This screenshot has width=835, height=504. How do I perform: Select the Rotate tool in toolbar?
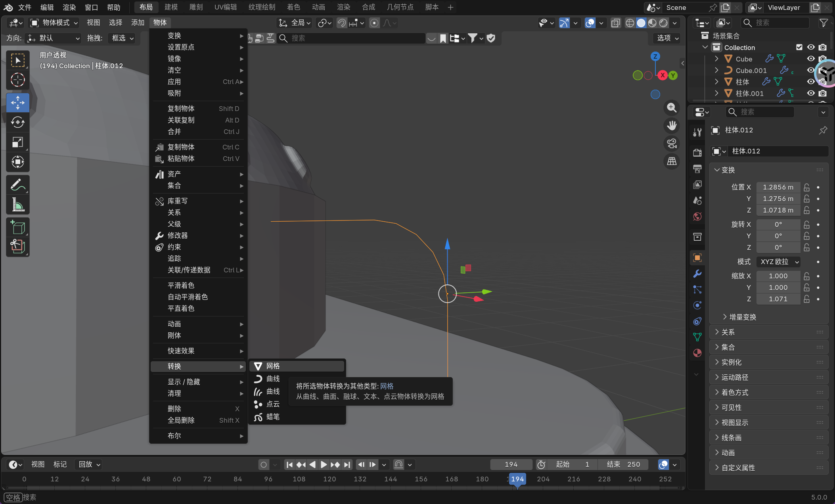[x=17, y=122]
